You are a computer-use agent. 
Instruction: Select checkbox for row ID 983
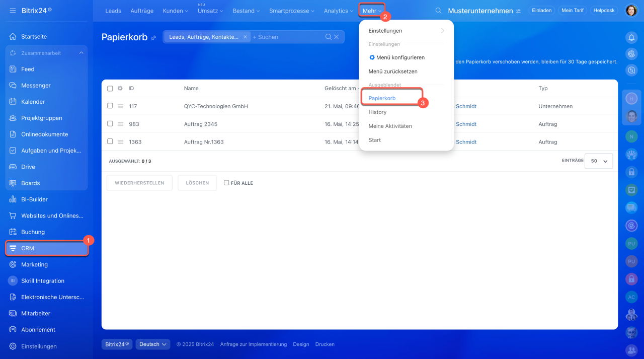pos(110,123)
